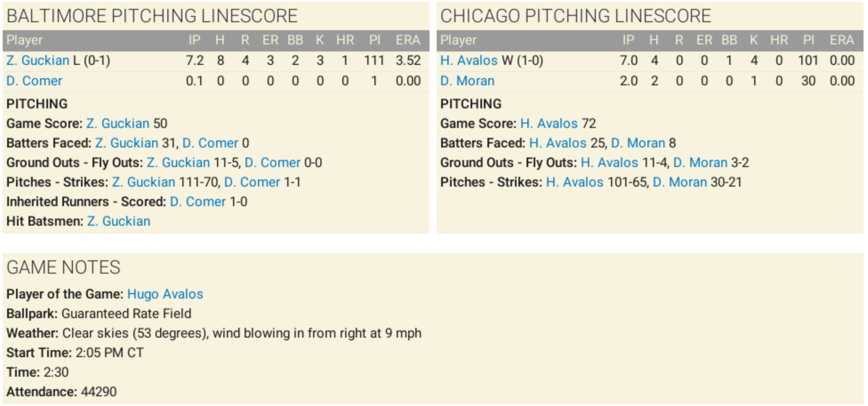Select D. Comer link in Batters Faced line

coord(210,143)
